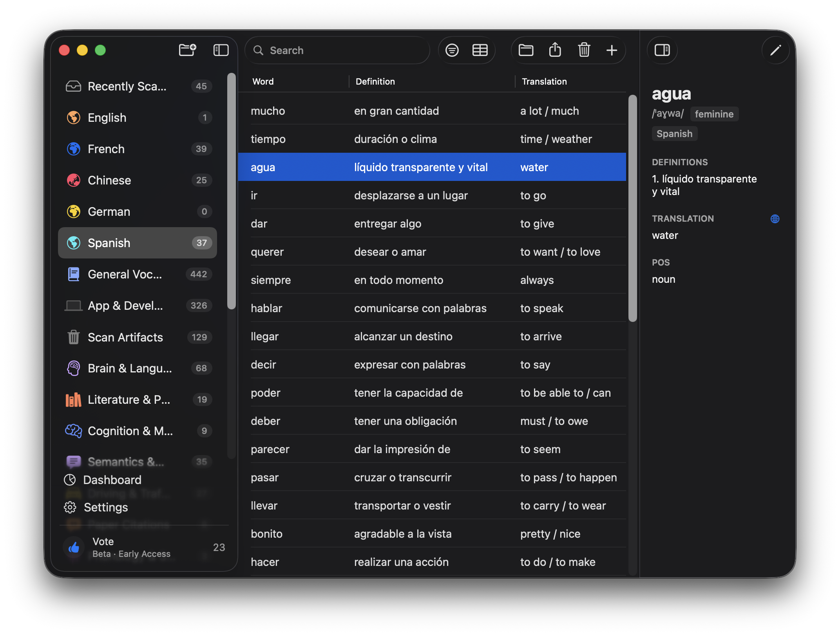The width and height of the screenshot is (840, 636).
Task: Click the 'noun' POS value
Action: click(663, 279)
